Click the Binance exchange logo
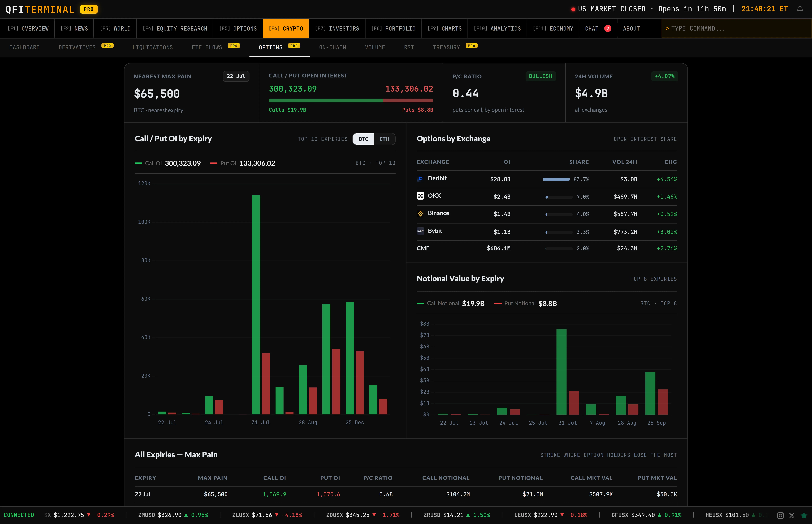The height and width of the screenshot is (524, 812). 420,213
